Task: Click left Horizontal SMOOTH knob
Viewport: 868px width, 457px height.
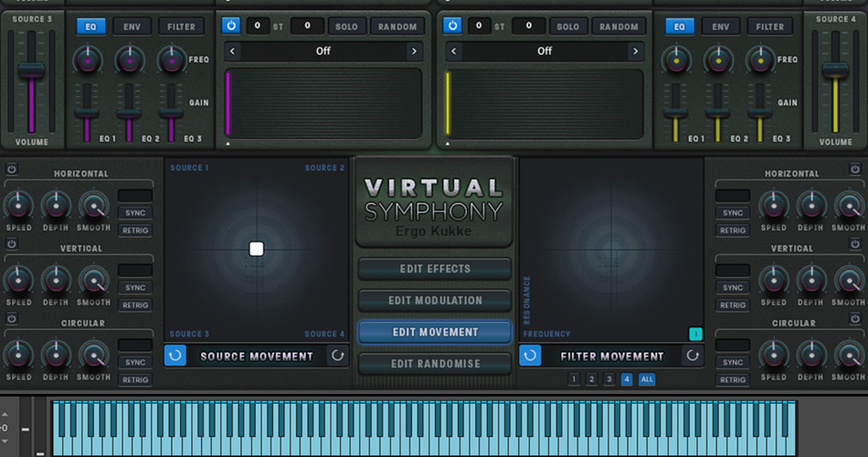Action: (93, 206)
